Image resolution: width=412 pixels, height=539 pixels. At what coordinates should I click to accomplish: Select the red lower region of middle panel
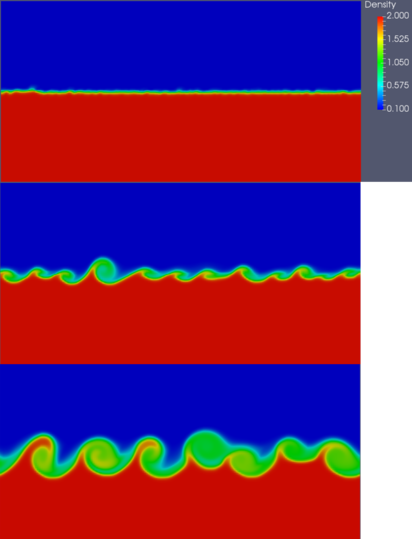pos(180,323)
